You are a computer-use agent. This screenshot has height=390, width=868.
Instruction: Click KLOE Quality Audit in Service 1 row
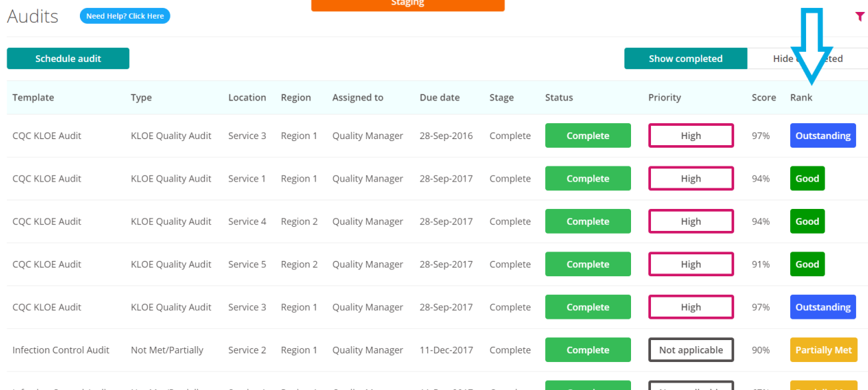pyautogui.click(x=171, y=178)
